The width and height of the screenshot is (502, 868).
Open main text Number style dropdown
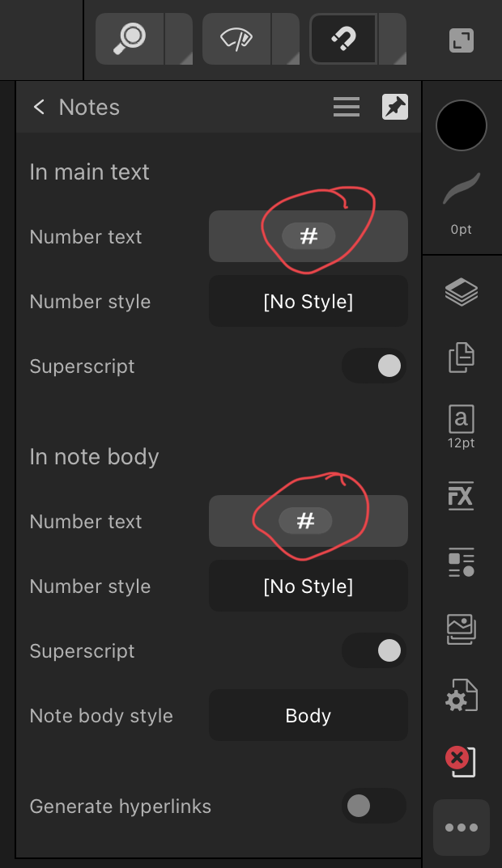coord(308,302)
